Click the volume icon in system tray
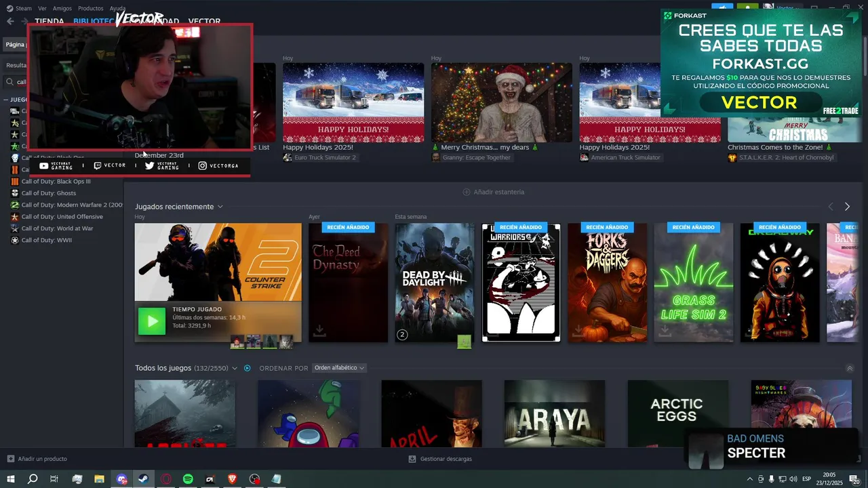868x488 pixels. 793,479
